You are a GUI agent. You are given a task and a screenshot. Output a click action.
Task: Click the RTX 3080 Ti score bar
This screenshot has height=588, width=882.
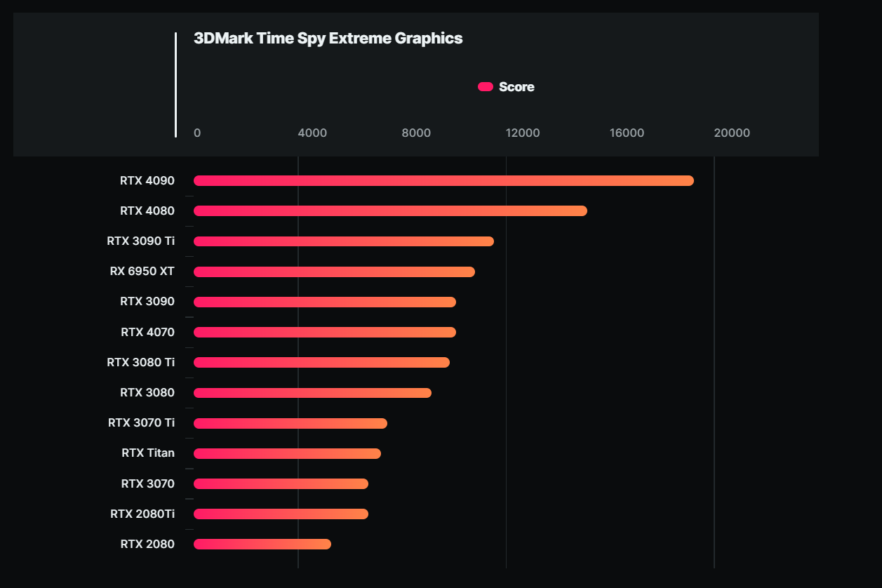click(x=321, y=362)
